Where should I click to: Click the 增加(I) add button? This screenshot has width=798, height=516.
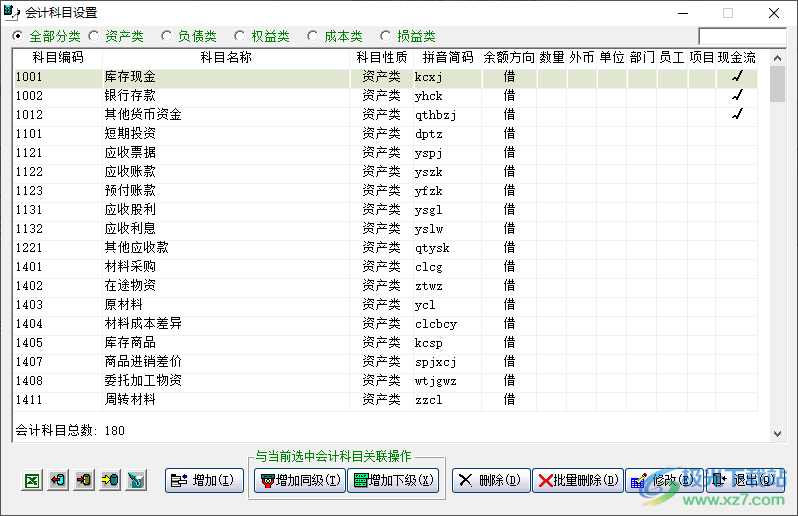205,480
